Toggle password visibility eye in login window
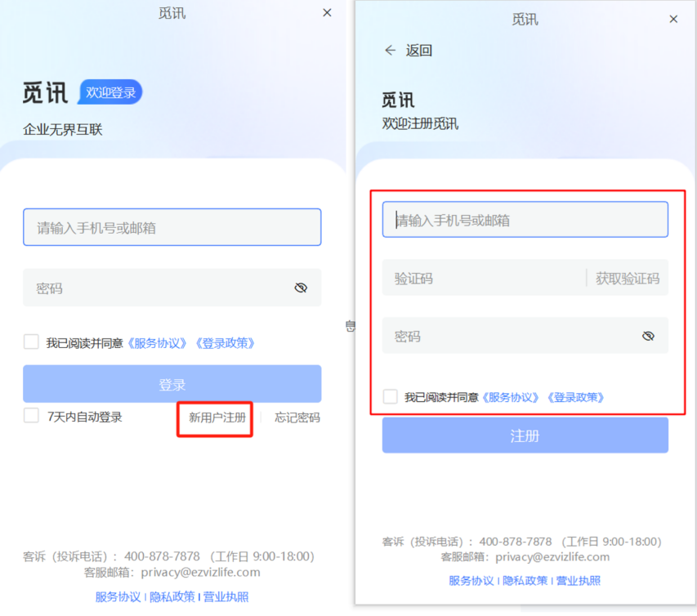The image size is (697, 616). [x=301, y=288]
